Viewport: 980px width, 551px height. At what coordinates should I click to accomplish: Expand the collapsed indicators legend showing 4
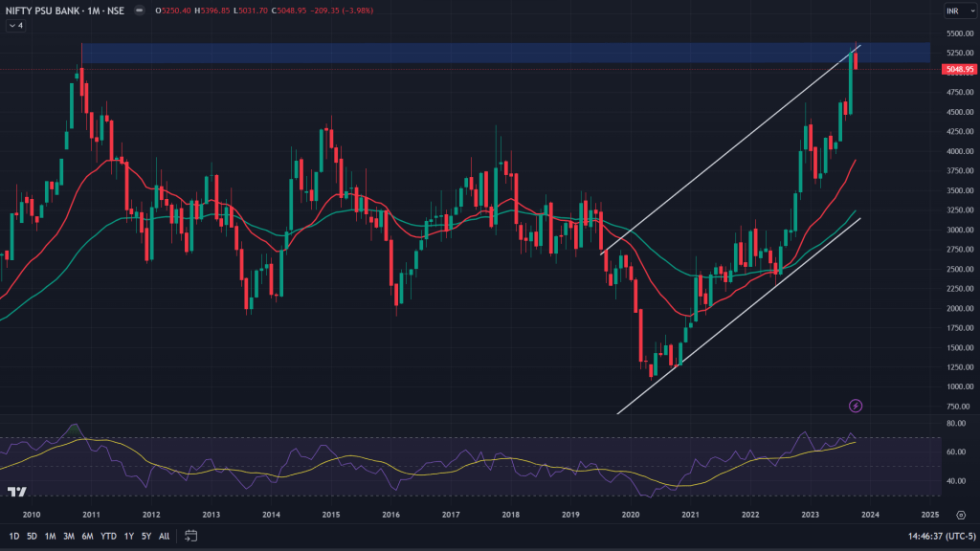click(x=15, y=26)
